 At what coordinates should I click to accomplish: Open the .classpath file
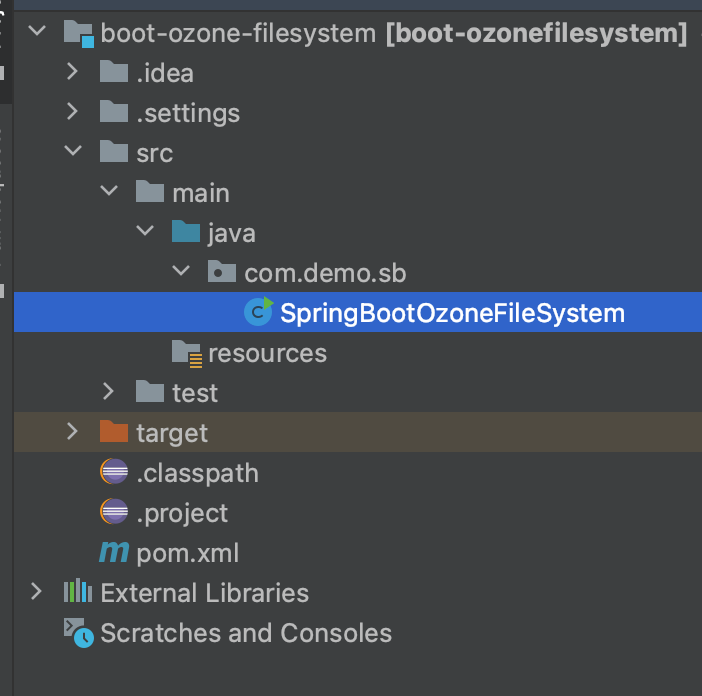click(x=197, y=474)
